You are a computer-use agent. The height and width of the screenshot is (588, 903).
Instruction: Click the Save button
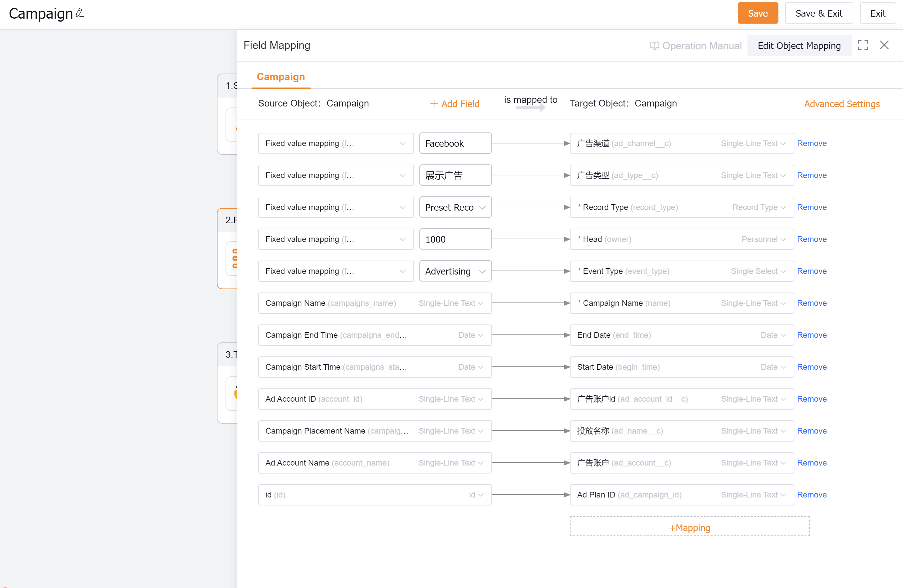tap(757, 13)
